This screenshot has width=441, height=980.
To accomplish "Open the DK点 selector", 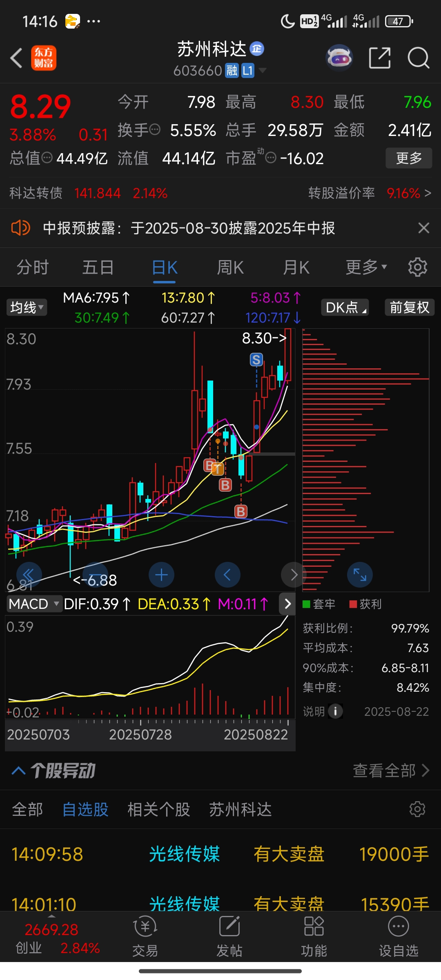I will [345, 307].
